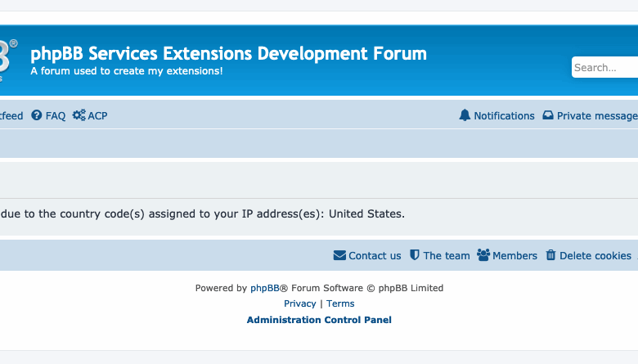The image size is (638, 364).
Task: Click the Members group icon
Action: coord(483,255)
